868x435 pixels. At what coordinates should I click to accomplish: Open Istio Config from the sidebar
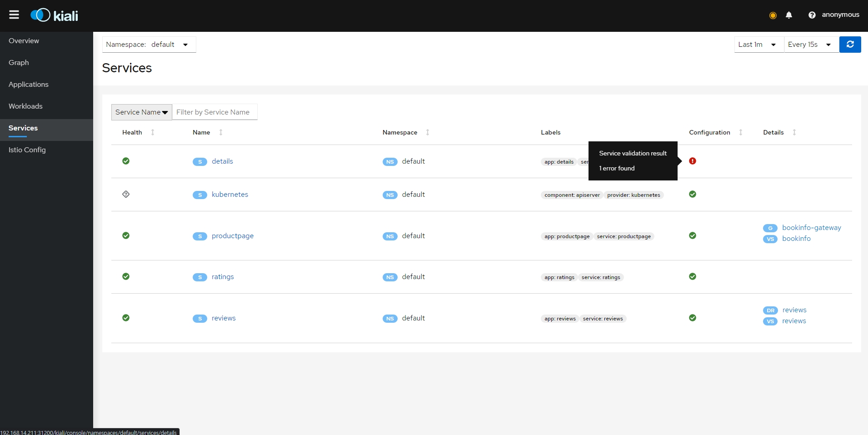tap(27, 150)
